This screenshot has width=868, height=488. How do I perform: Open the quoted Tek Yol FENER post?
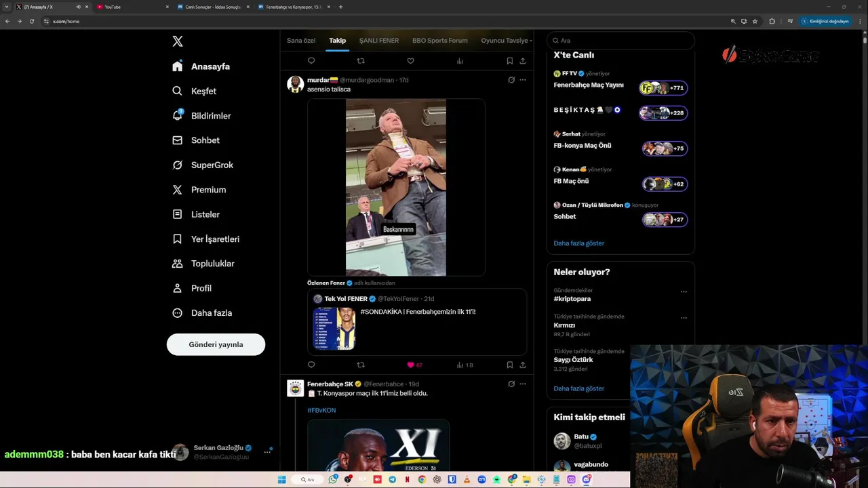click(x=417, y=322)
